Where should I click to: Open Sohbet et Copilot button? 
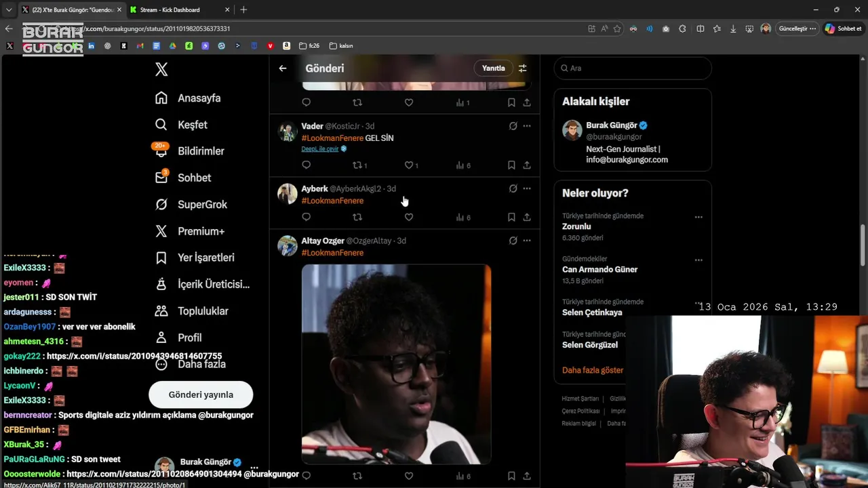coord(844,28)
